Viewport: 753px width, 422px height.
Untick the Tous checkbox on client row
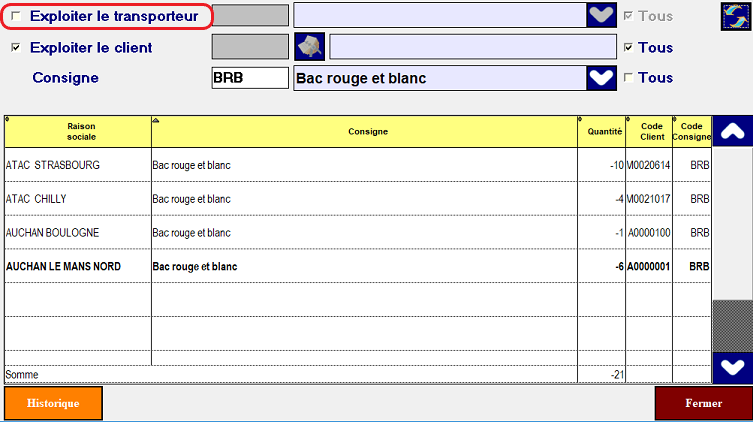tap(628, 47)
